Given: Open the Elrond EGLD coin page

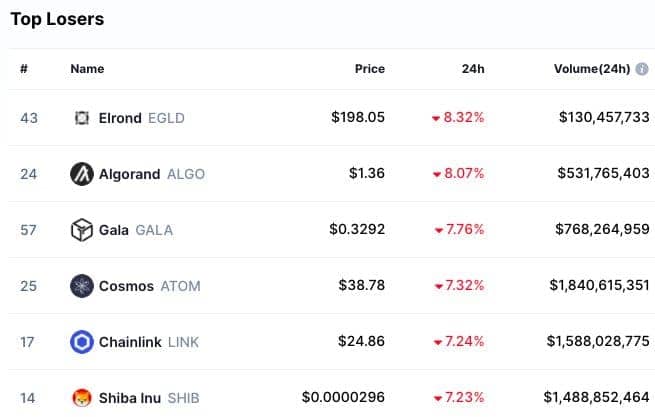Looking at the screenshot, I should click(x=141, y=118).
